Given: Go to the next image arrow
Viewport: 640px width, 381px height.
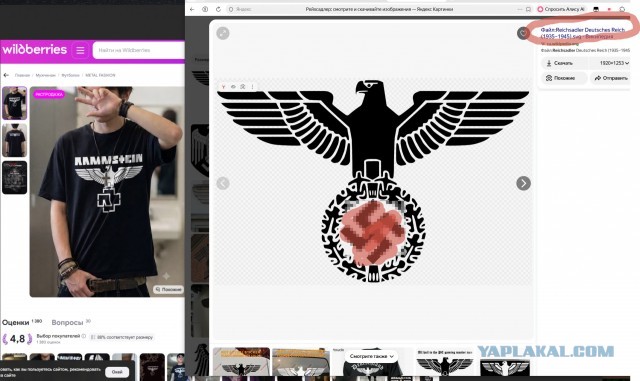Looking at the screenshot, I should (x=524, y=183).
